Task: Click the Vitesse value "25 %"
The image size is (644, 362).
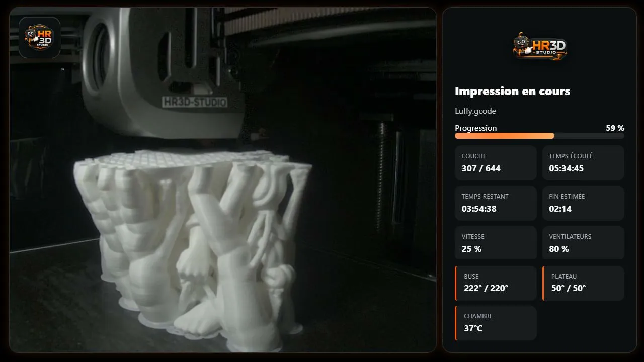Action: [471, 249]
